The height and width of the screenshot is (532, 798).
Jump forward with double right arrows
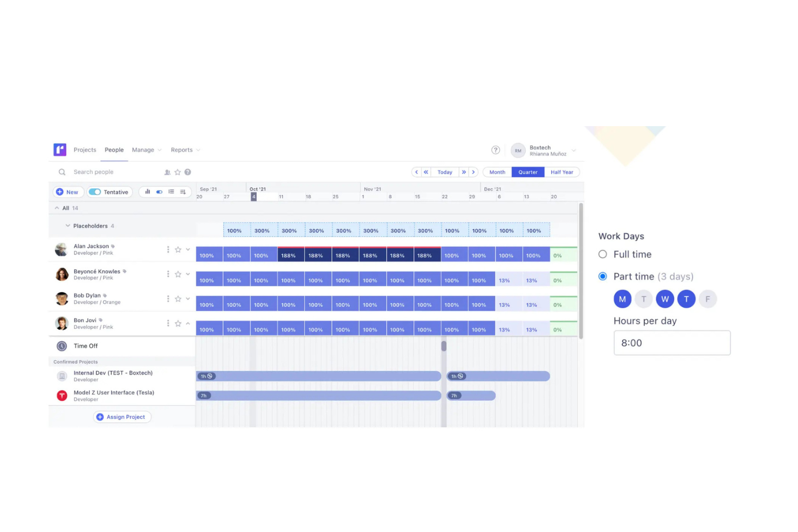[464, 172]
